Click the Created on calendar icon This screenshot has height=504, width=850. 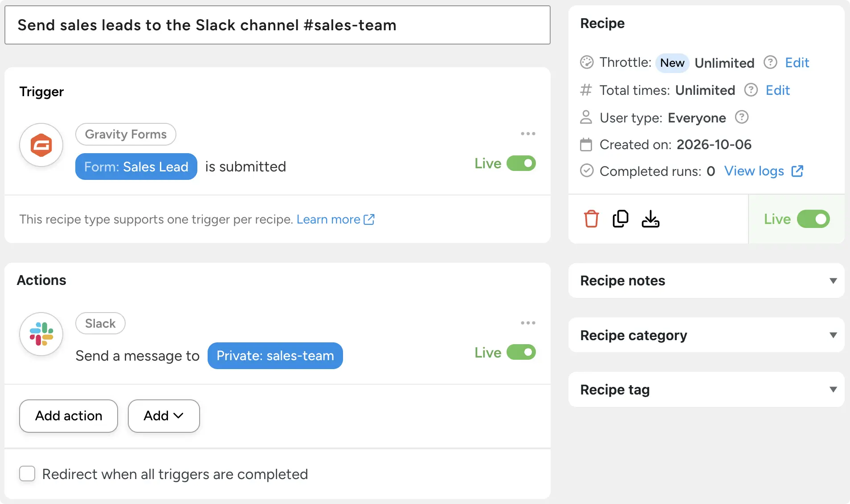click(x=586, y=145)
